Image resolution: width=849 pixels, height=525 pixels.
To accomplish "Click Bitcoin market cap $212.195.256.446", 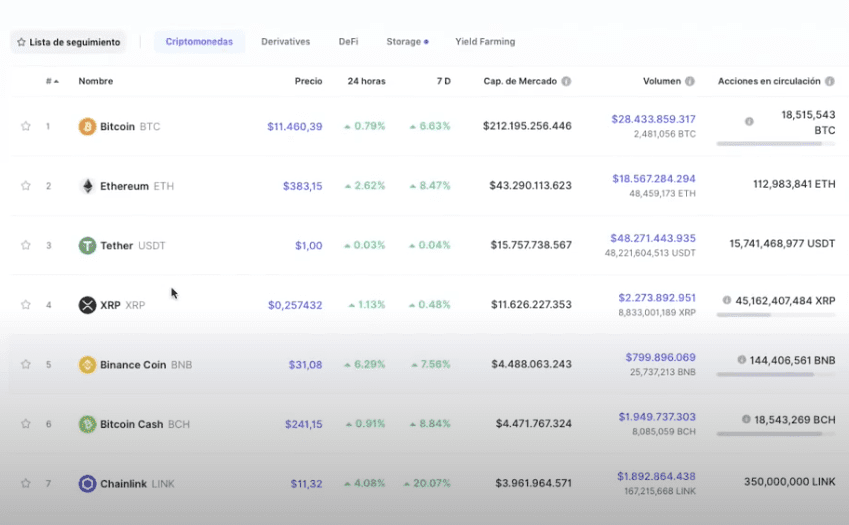I will coord(527,126).
